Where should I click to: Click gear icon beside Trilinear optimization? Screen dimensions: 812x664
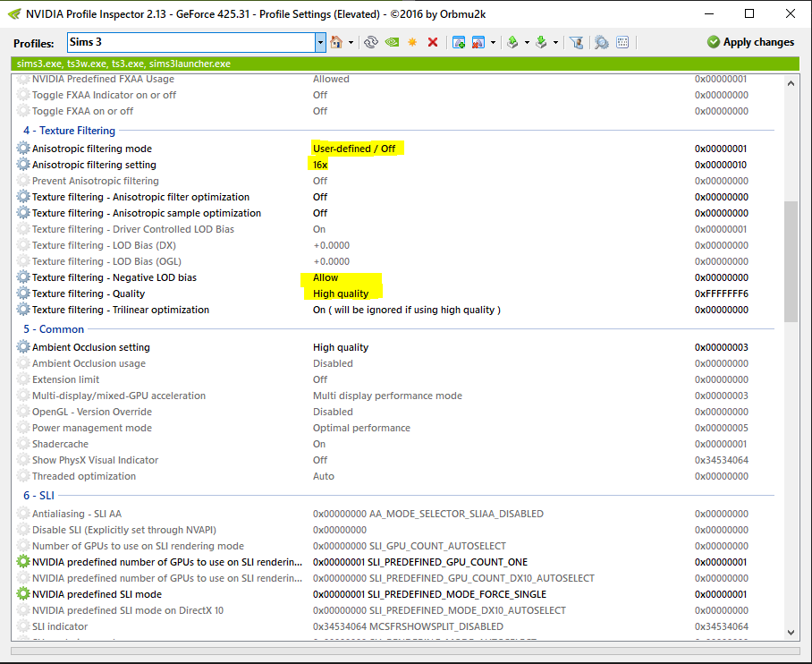pos(23,310)
